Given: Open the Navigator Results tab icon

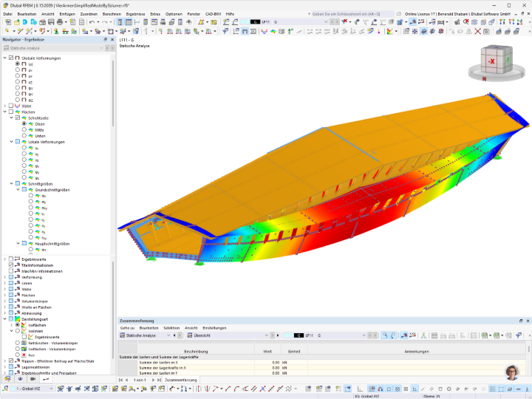Looking at the screenshot, I should (46, 378).
